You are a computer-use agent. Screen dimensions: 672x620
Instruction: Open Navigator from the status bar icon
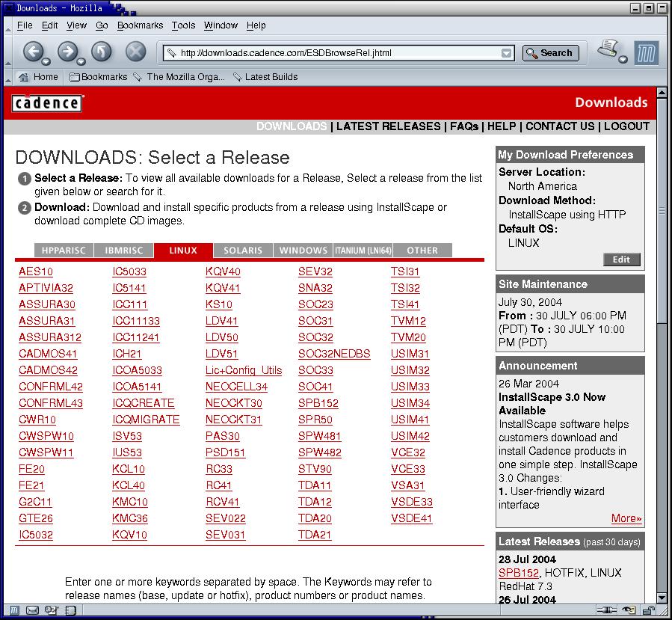click(x=14, y=610)
